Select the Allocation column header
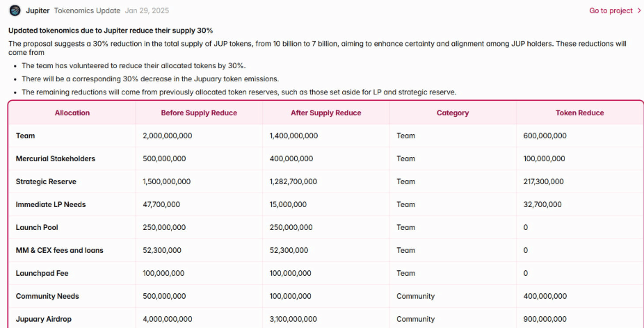Viewport: 644px width, 328px height. tap(72, 113)
